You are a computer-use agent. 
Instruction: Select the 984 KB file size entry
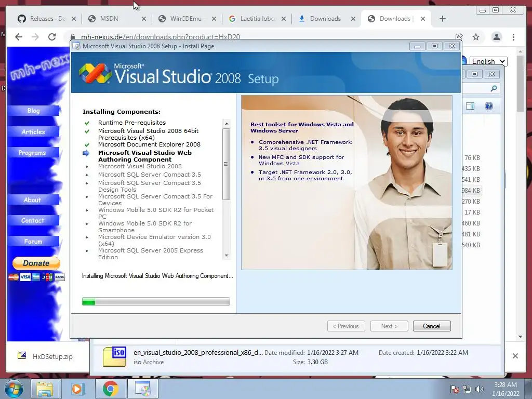(472, 190)
